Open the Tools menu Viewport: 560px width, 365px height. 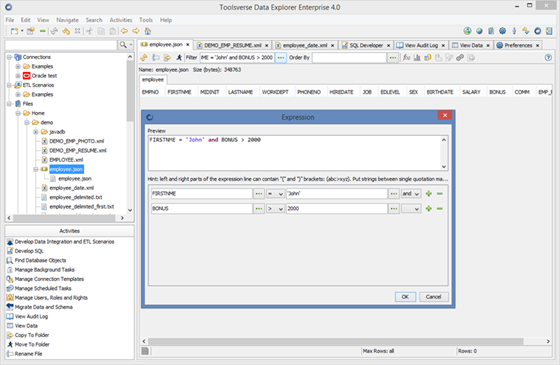[x=146, y=20]
